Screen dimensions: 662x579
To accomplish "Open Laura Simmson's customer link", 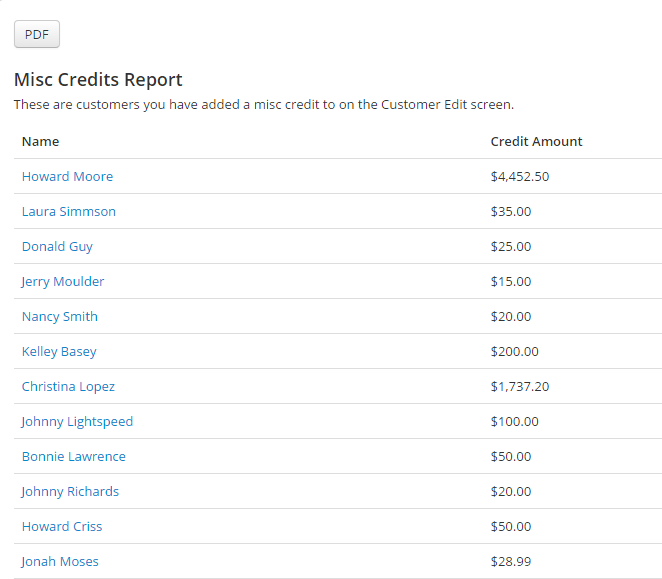I will tap(69, 212).
